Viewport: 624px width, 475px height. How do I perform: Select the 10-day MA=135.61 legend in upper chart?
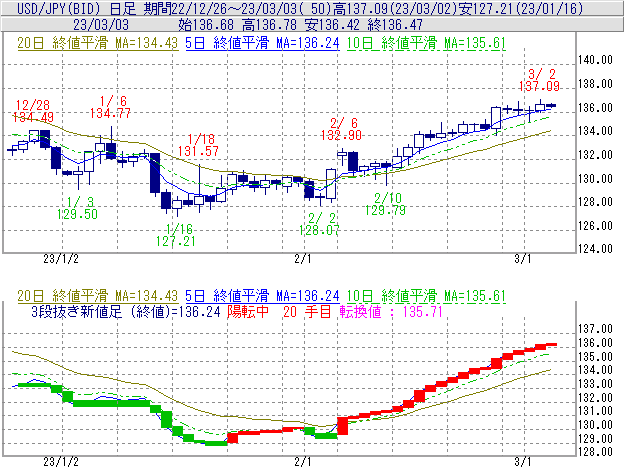426,43
